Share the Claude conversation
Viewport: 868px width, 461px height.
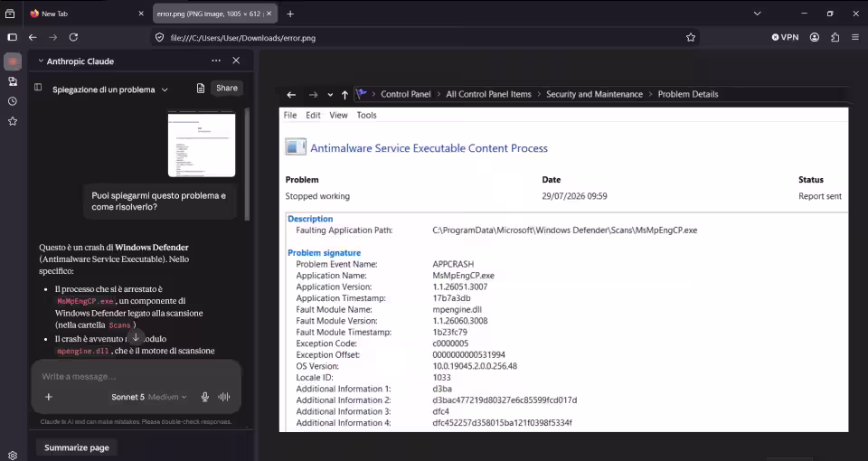tap(226, 88)
